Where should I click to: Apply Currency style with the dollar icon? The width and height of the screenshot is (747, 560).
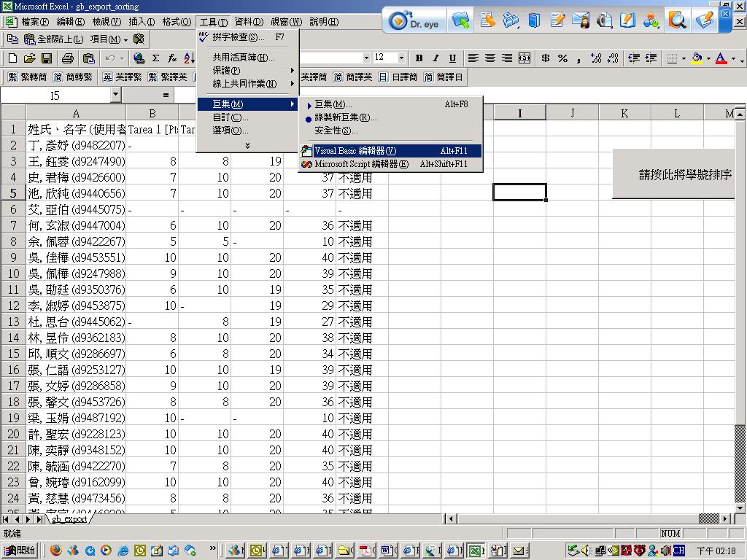point(545,58)
